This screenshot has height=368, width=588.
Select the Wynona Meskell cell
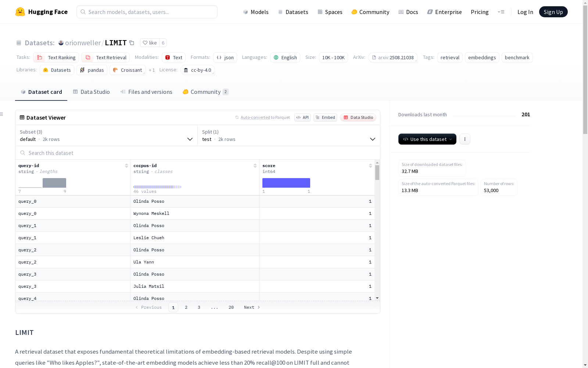point(195,213)
